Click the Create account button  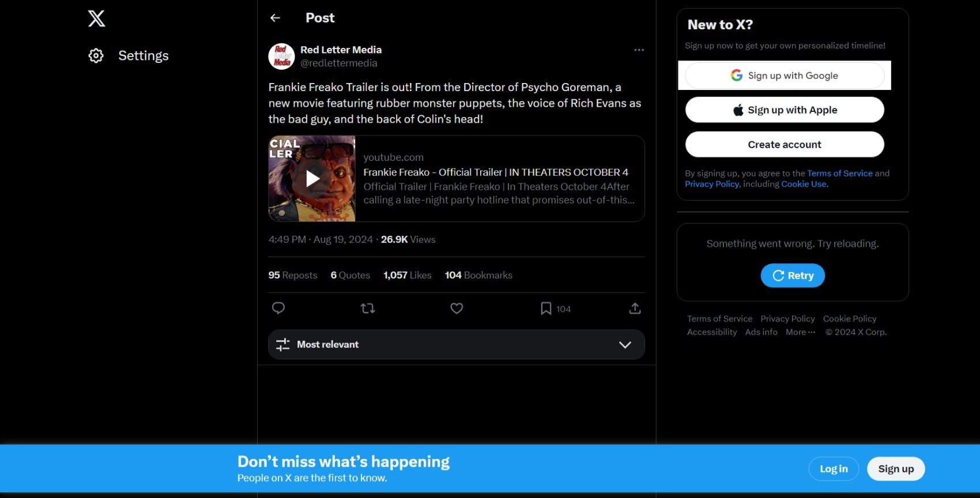pos(785,145)
